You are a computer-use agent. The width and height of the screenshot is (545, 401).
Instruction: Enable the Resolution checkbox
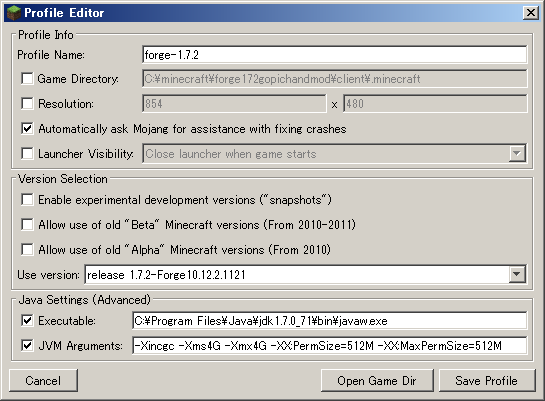pos(27,103)
